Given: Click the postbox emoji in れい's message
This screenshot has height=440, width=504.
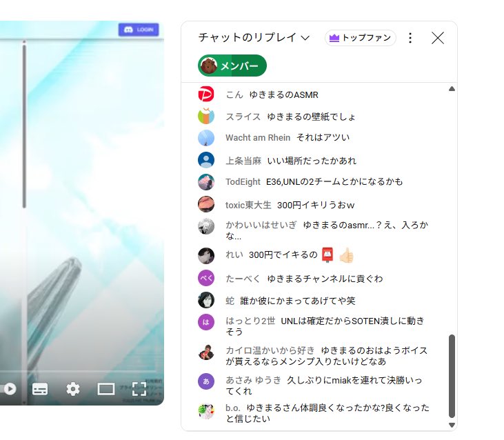Looking at the screenshot, I should click(x=327, y=255).
